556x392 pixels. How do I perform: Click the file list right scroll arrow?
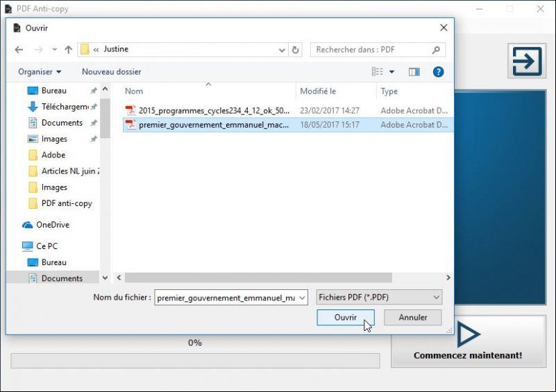click(448, 278)
